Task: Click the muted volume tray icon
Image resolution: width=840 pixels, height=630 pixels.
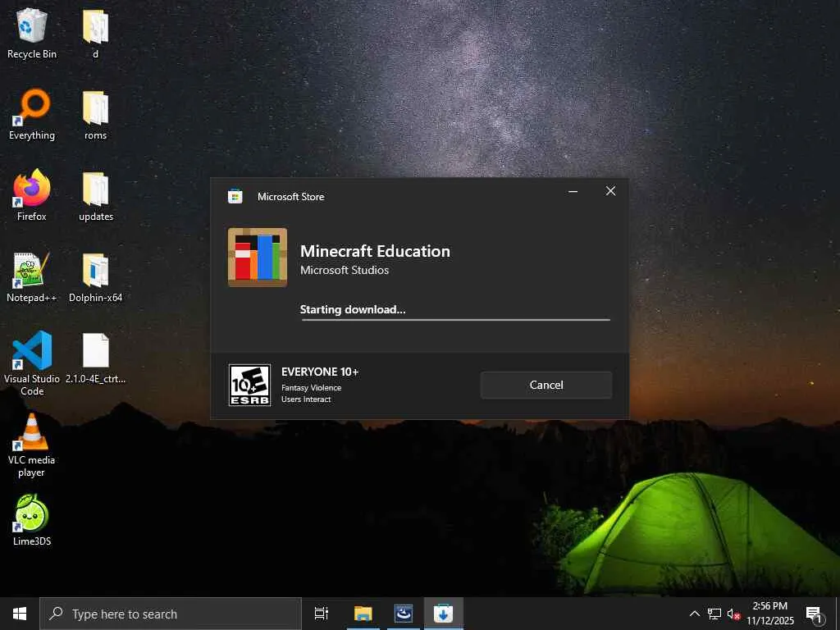Action: [733, 614]
